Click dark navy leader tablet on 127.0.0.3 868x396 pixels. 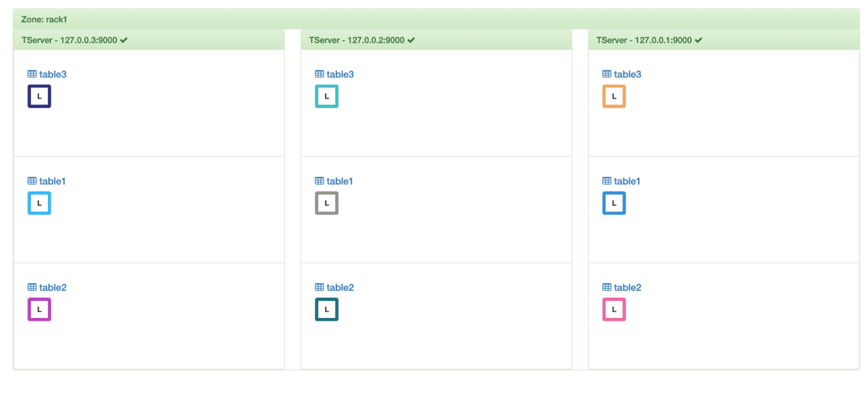tap(39, 96)
